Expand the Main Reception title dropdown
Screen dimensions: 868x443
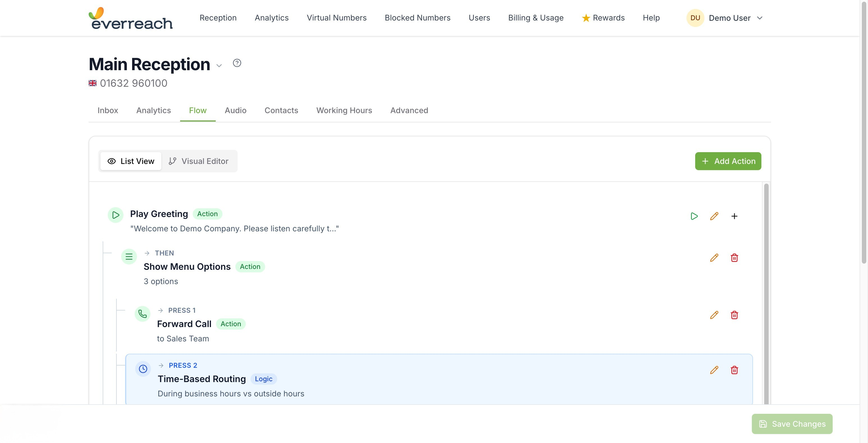219,65
